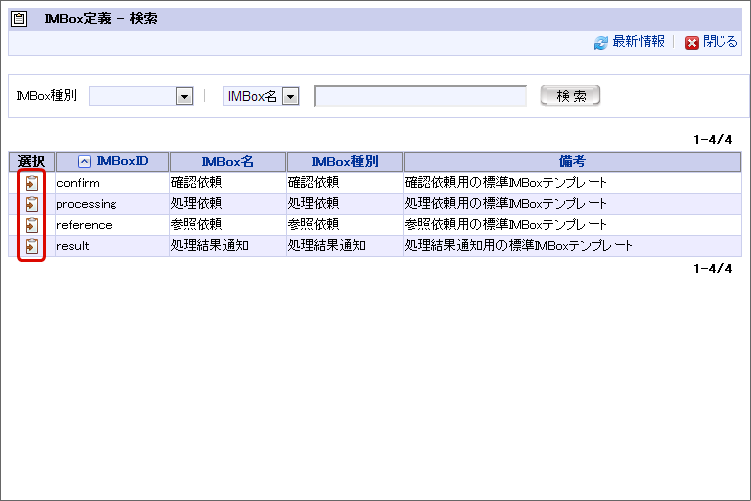Click the 閉じる link
The width and height of the screenshot is (751, 501).
click(720, 42)
